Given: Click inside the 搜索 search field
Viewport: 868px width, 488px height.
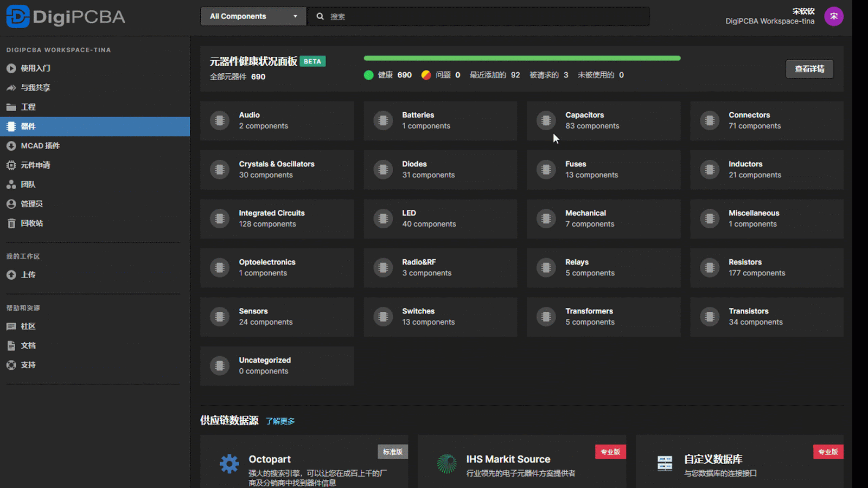Looking at the screenshot, I should 478,16.
